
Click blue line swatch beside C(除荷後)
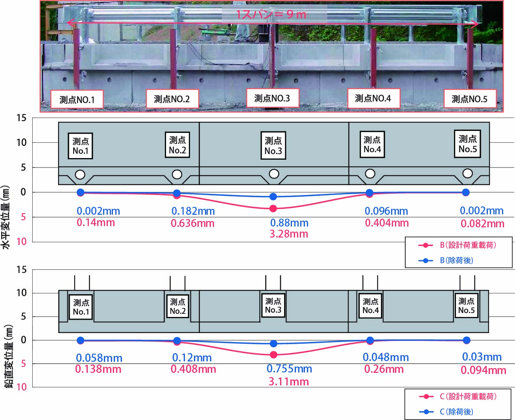tap(426, 412)
